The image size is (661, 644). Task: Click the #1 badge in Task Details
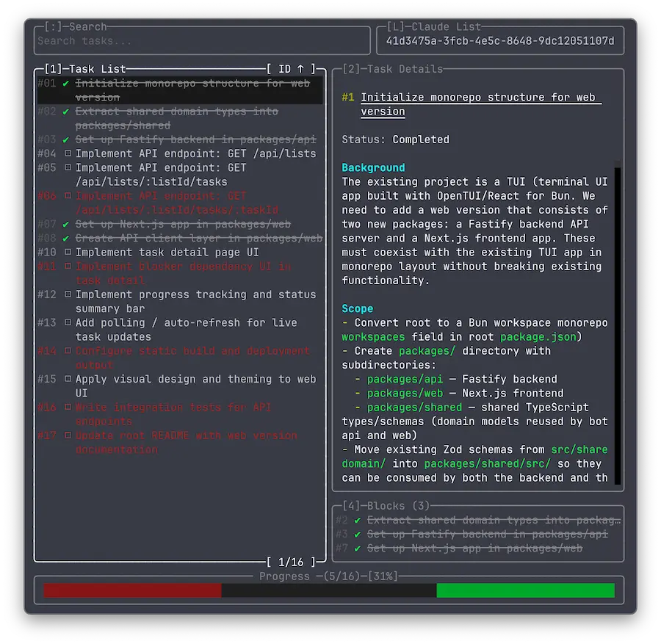347,96
